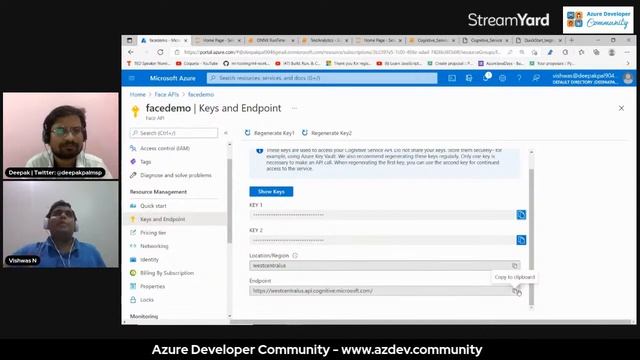Copy the Endpoint URL to clipboard

[x=516, y=291]
